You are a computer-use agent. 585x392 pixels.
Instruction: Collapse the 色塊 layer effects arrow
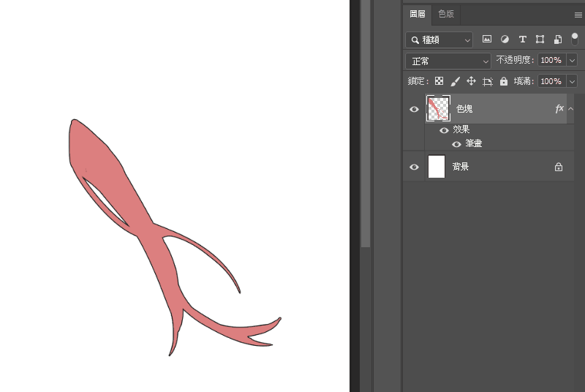click(570, 109)
